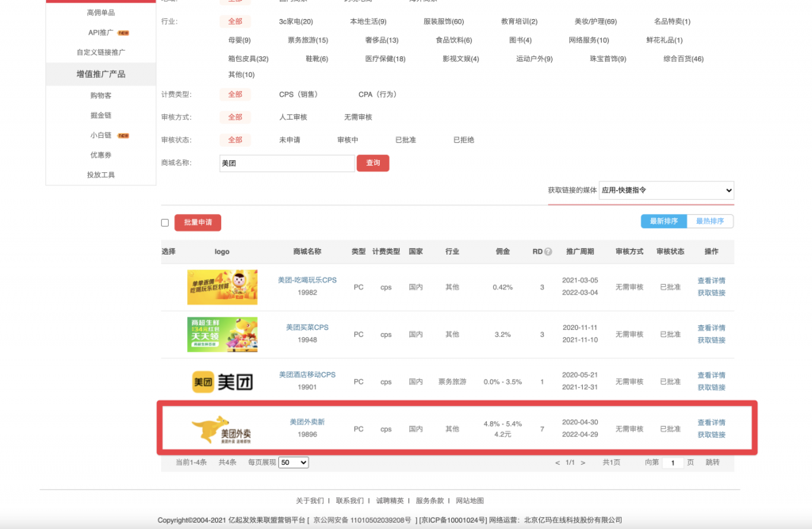Select 人工审核 review method
812x529 pixels.
(x=293, y=117)
